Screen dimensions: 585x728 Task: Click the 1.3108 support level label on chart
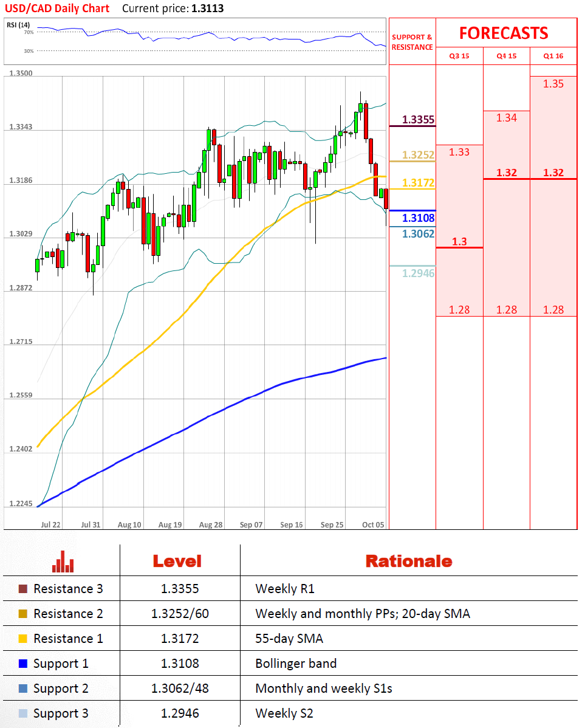click(x=418, y=218)
